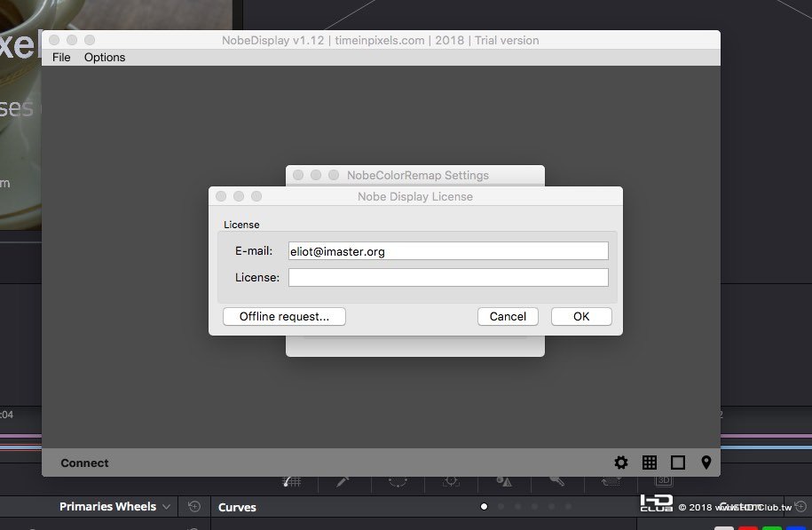Open the Key palette icon in Resolve
Screen dimensions: 812x530
pos(557,481)
